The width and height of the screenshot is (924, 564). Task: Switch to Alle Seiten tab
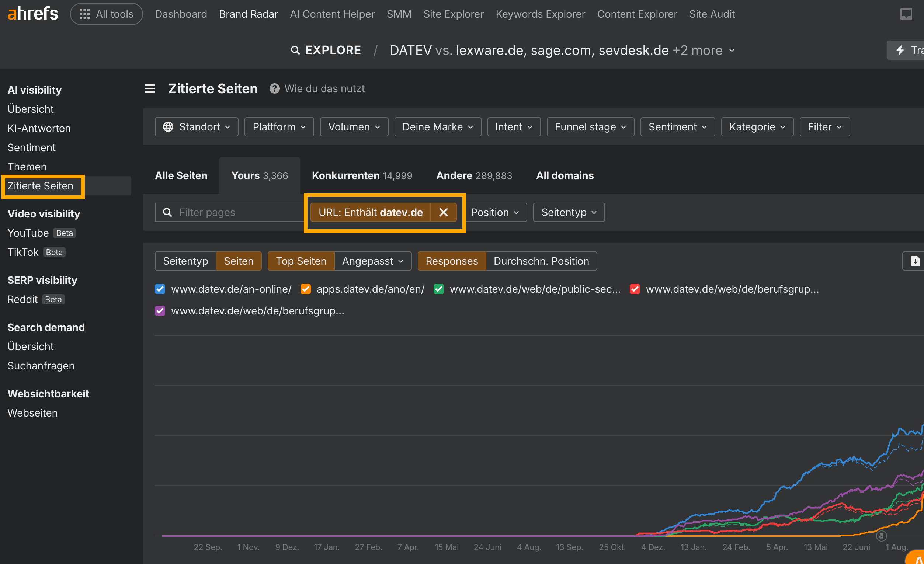click(181, 176)
